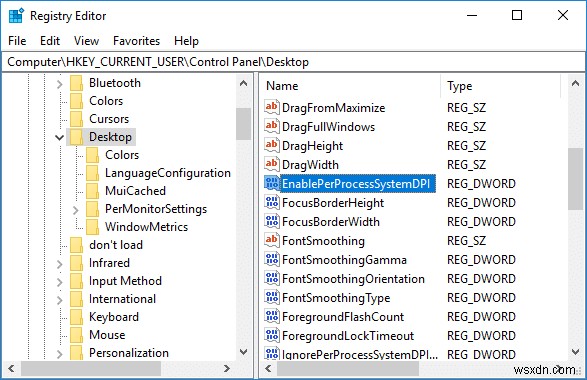Click the vertical scrollbar thumb of values list

(575, 179)
